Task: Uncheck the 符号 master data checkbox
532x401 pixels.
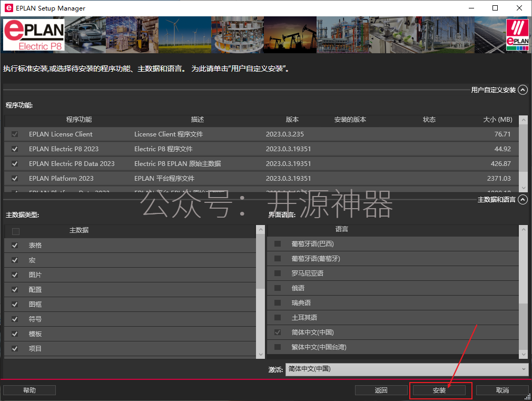Action: [15, 319]
